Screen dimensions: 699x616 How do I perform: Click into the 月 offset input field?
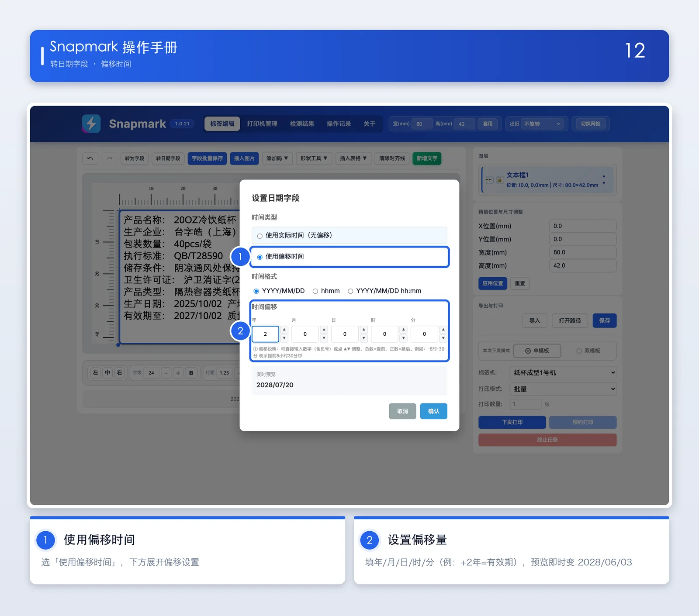pyautogui.click(x=305, y=334)
